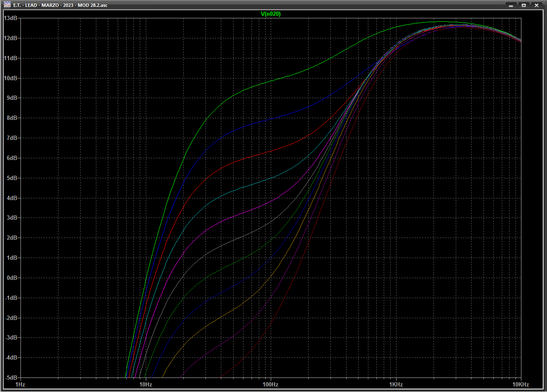Select the 8dB tick label on y-axis
Screen dimensions: 547x392
pyautogui.click(x=12, y=118)
